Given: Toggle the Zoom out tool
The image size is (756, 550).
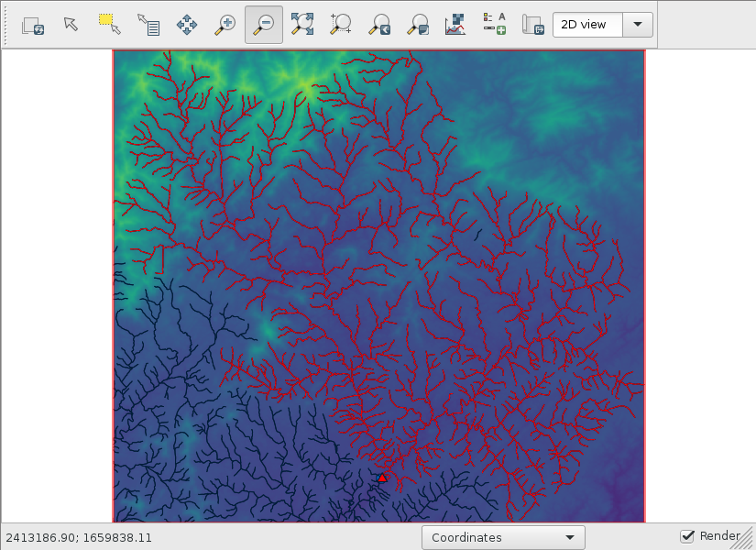Looking at the screenshot, I should 264,26.
